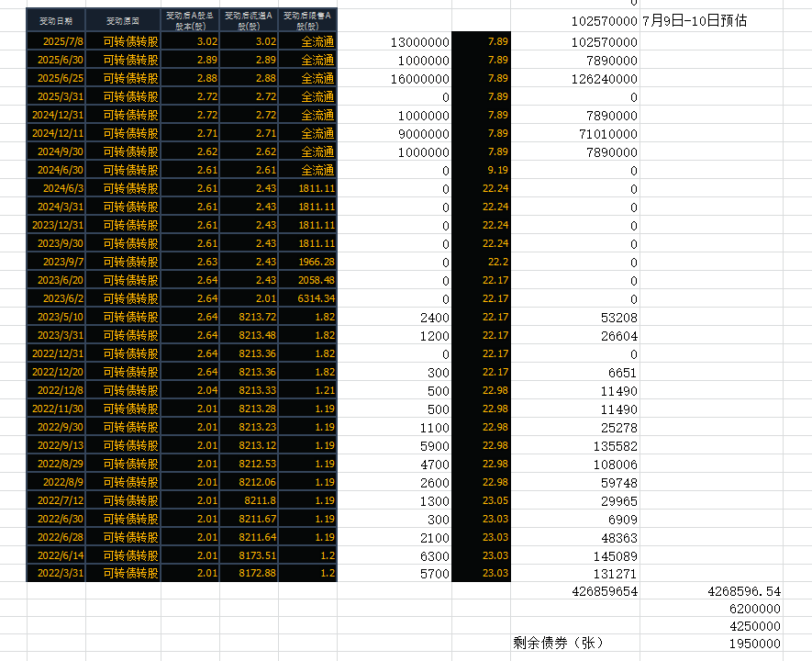Click the date cell 2025/6/30
The height and width of the screenshot is (661, 812).
[56, 60]
